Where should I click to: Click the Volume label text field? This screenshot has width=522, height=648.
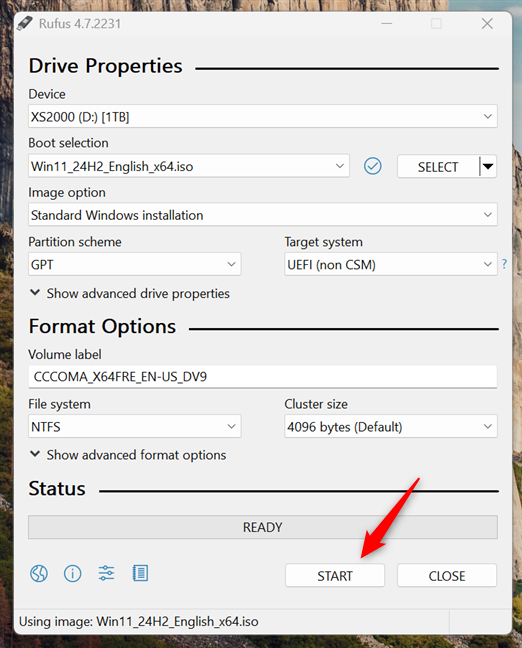(262, 376)
